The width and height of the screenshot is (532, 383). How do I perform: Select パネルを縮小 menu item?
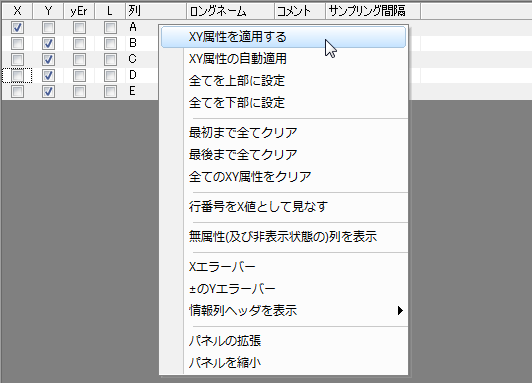tap(283, 363)
